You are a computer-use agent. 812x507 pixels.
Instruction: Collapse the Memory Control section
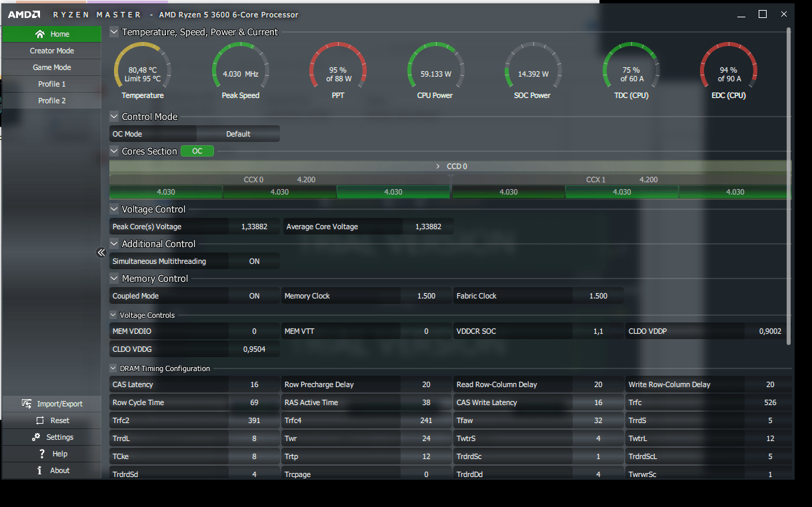pos(114,278)
